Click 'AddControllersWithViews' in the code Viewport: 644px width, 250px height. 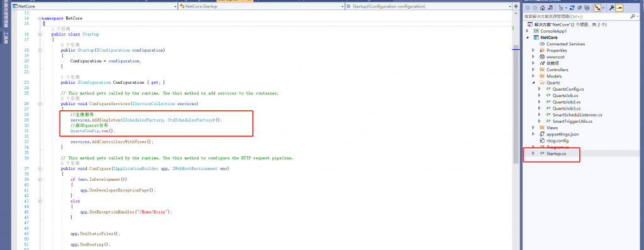click(119, 142)
